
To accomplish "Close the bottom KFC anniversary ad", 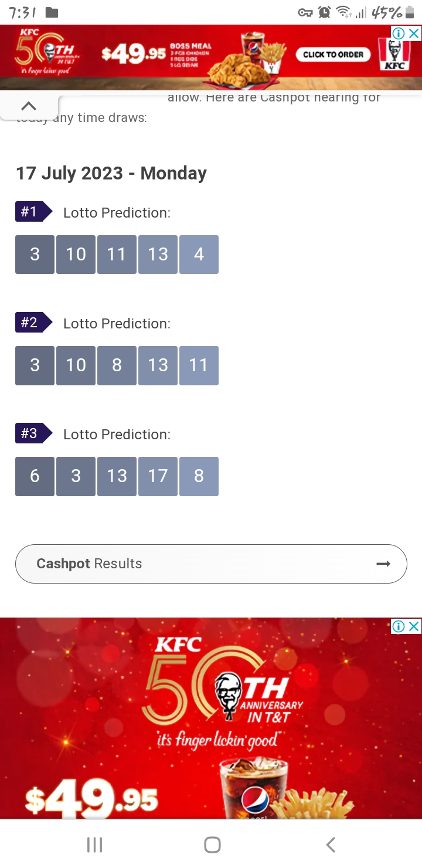I will 414,626.
